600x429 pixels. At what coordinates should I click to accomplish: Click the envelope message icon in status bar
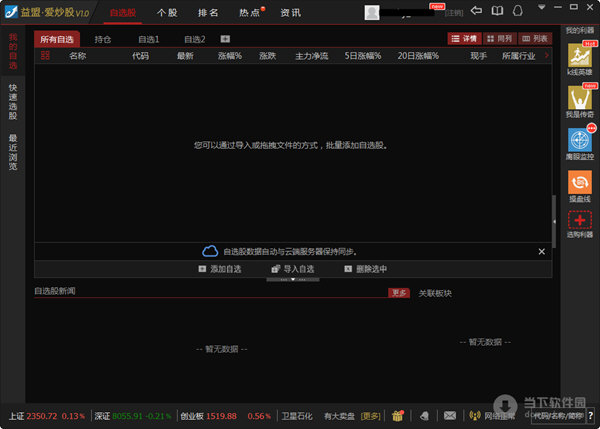click(x=450, y=416)
